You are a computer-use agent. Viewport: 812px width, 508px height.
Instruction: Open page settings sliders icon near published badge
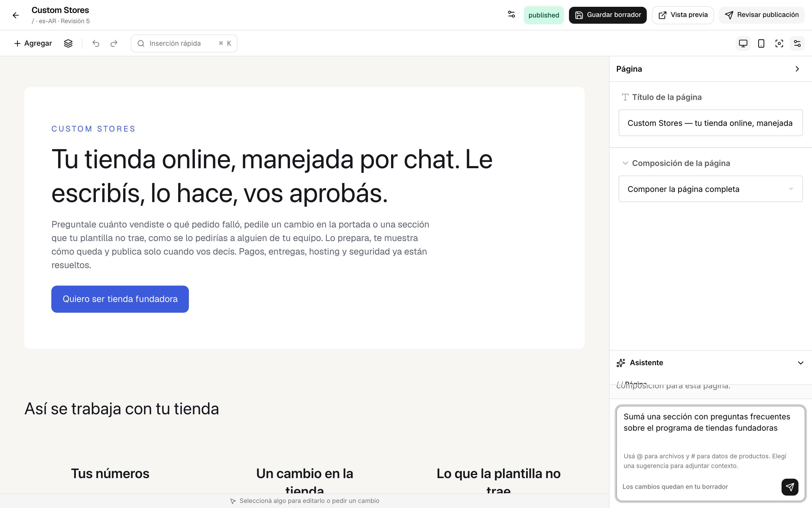(x=511, y=14)
